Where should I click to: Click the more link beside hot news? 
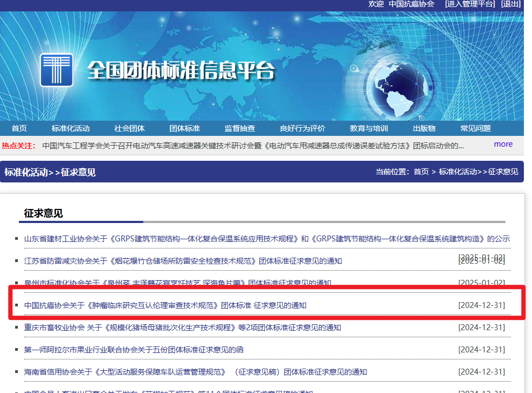[503, 144]
